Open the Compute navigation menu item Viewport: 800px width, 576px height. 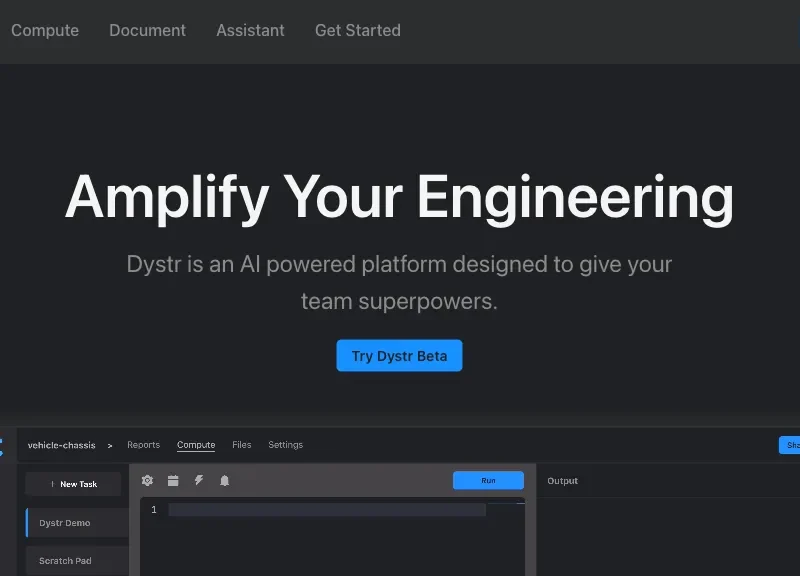pos(45,30)
